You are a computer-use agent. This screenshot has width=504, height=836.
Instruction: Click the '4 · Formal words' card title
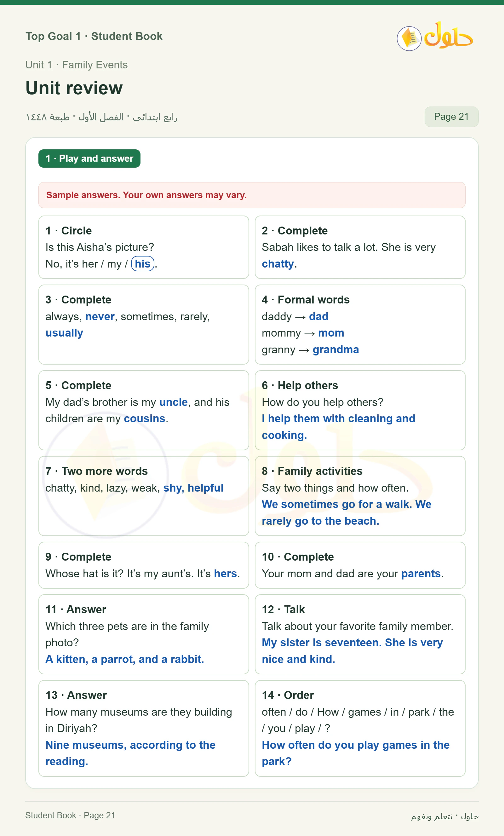306,300
